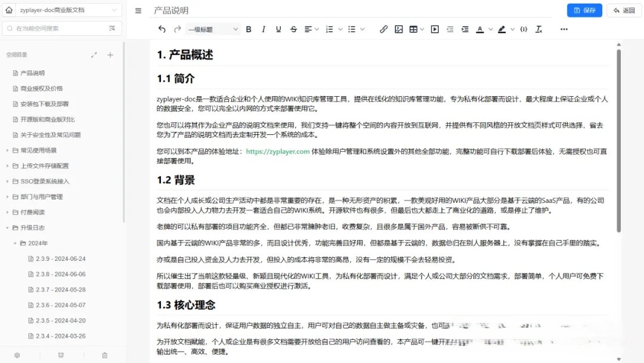Click the redo icon
This screenshot has width=644, height=363.
click(x=178, y=29)
